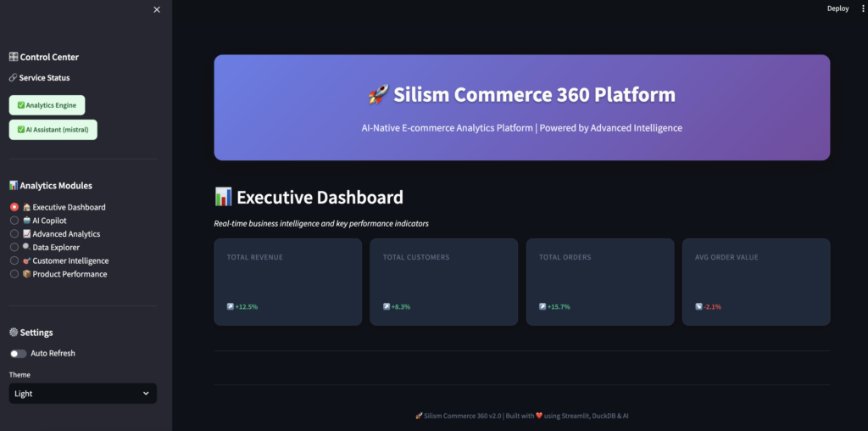Click the AI Assistant (mistral) status badge
The height and width of the screenshot is (431, 868).
click(53, 130)
